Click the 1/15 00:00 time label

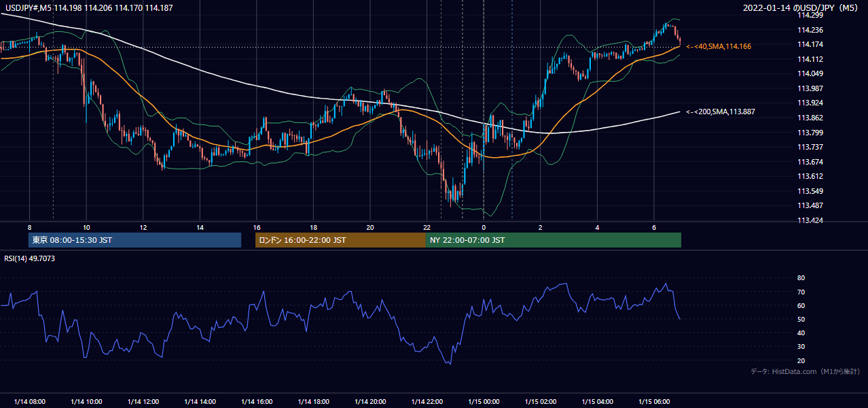point(484,402)
